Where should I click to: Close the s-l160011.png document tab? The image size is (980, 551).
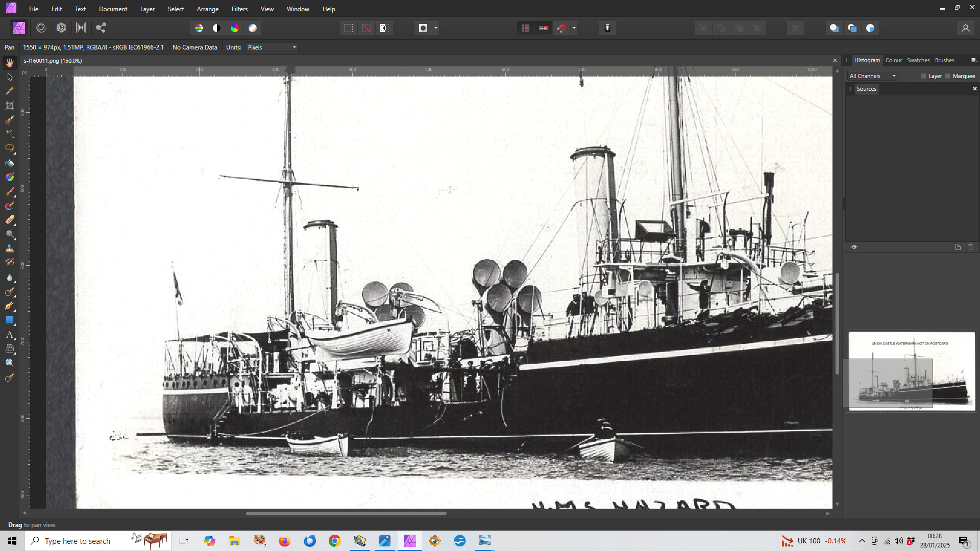coord(835,61)
